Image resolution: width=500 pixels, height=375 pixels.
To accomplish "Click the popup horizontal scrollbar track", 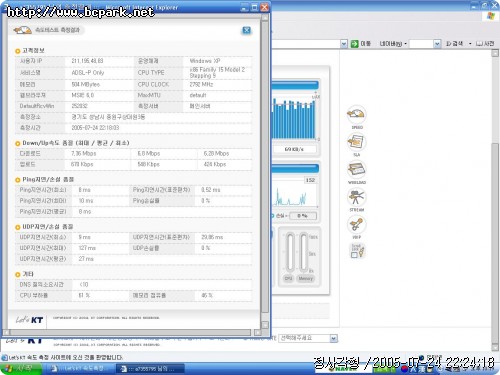I will [130, 332].
